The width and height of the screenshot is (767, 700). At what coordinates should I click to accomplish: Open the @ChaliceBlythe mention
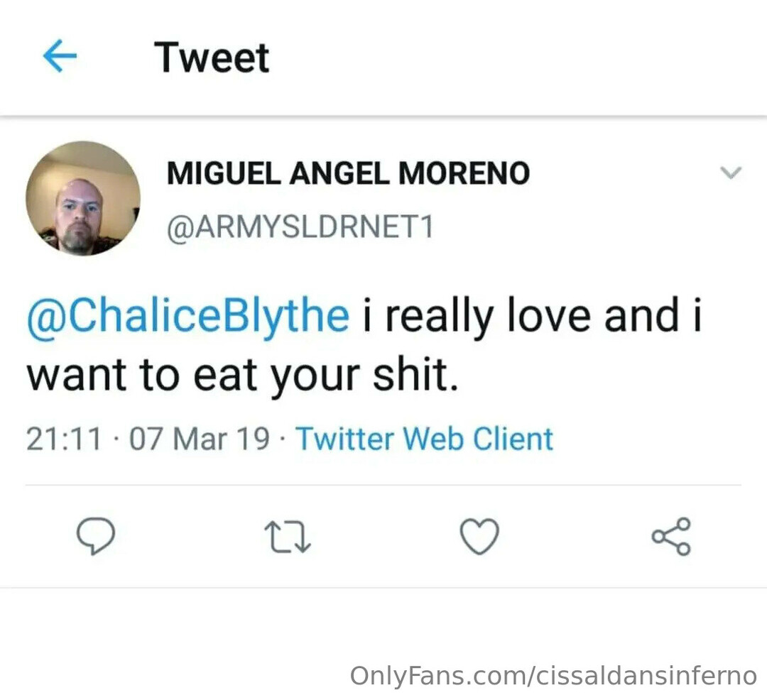coord(187,315)
